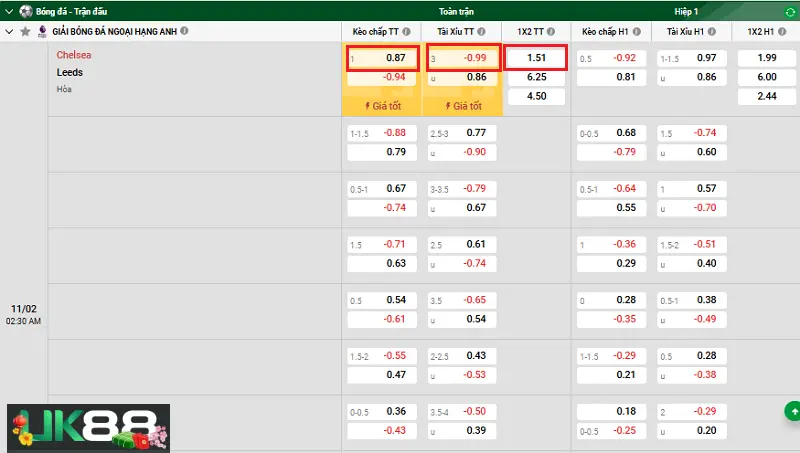Choose first-half 1X2 odds 1.99

[x=765, y=58]
